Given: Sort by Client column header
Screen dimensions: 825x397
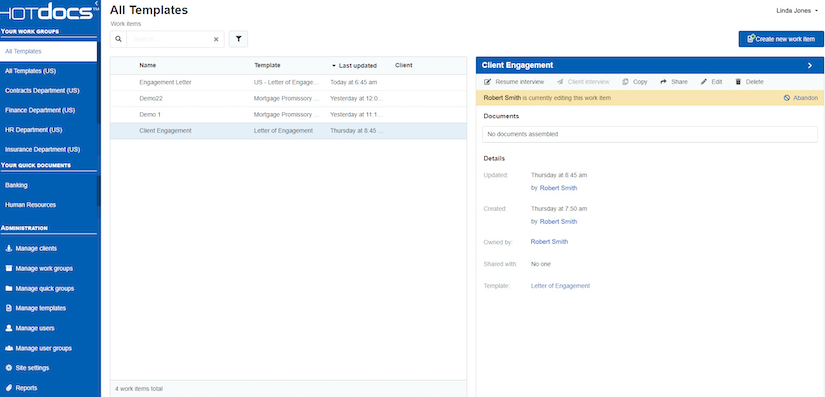Looking at the screenshot, I should click(x=404, y=66).
